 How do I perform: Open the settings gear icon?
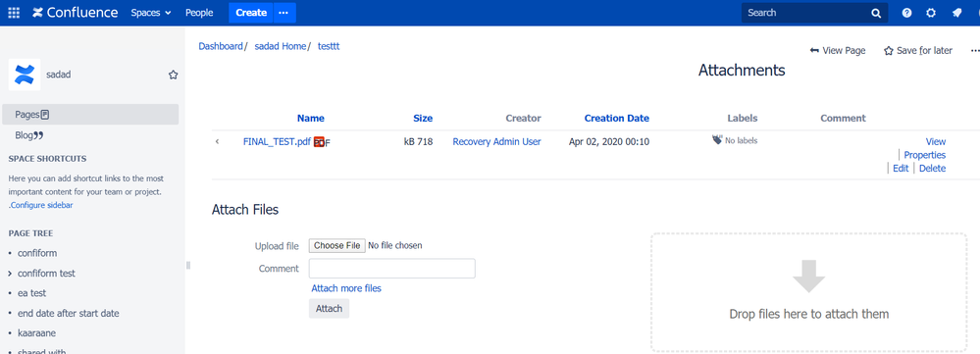coord(931,13)
